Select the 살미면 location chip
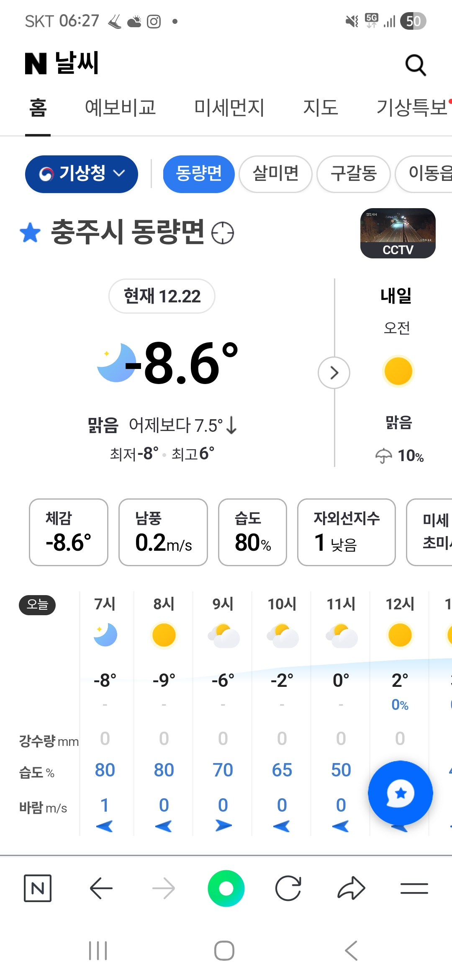The width and height of the screenshot is (452, 980). point(276,174)
